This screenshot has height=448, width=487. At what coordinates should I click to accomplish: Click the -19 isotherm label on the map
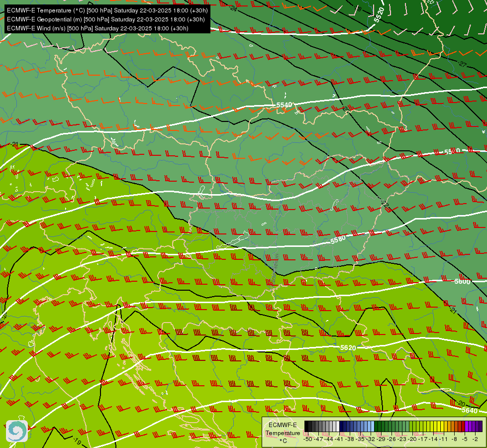pyautogui.click(x=77, y=441)
